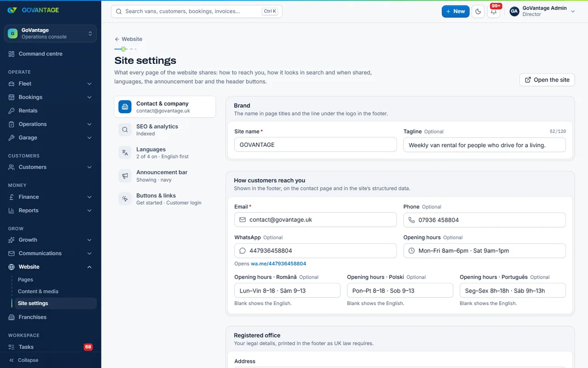Click the Rentals key icon
This screenshot has height=368, width=588.
coord(11,111)
